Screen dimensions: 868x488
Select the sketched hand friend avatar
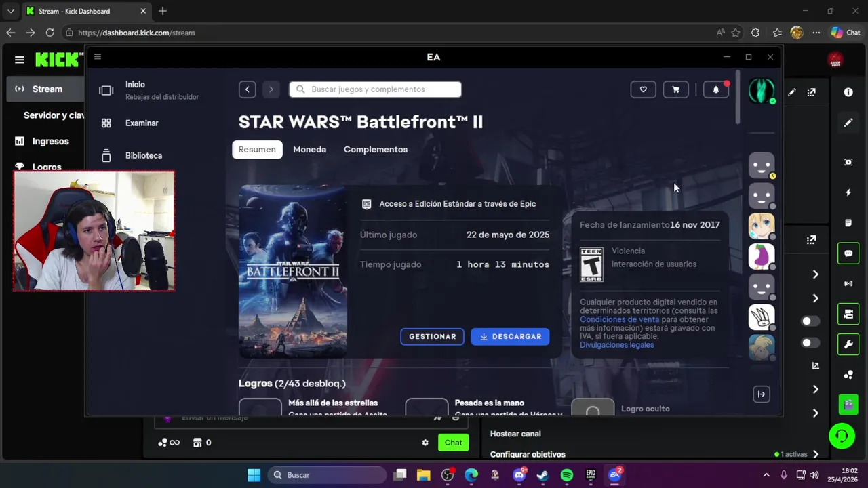point(761,317)
